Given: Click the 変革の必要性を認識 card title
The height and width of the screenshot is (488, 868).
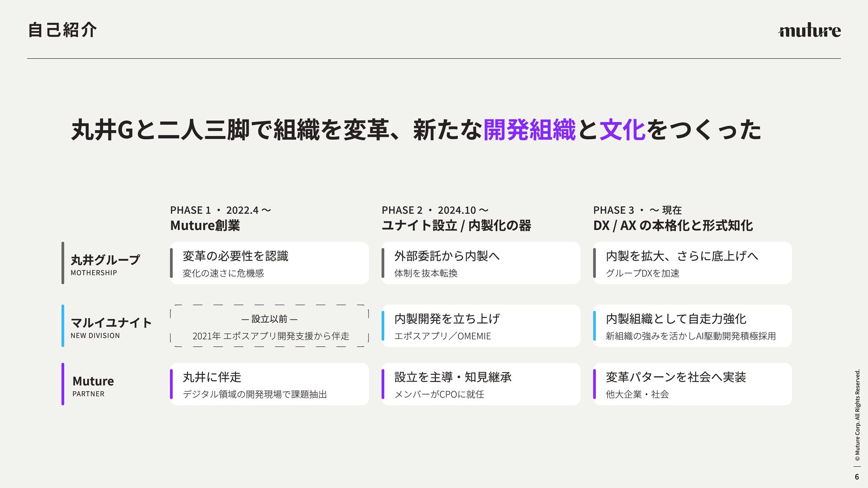Looking at the screenshot, I should tap(236, 256).
